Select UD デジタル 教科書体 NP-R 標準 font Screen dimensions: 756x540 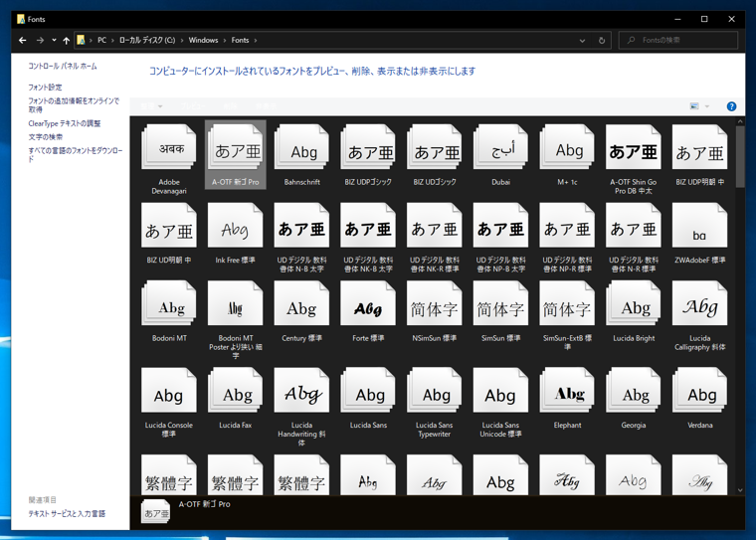pyautogui.click(x=567, y=225)
